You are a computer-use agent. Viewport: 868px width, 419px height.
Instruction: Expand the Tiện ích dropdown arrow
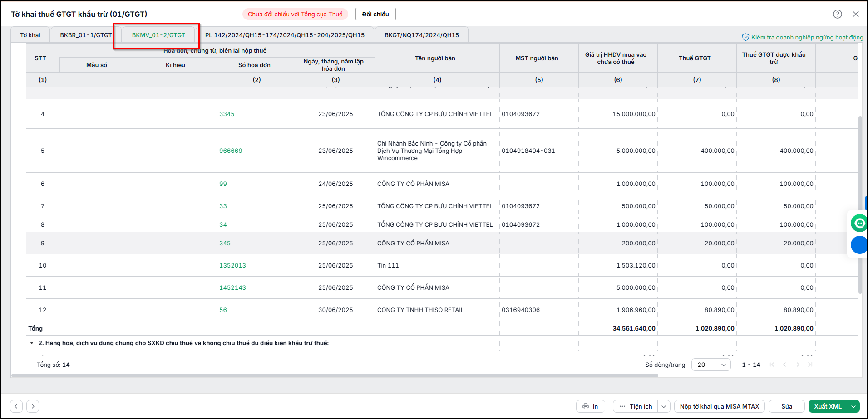pos(664,406)
